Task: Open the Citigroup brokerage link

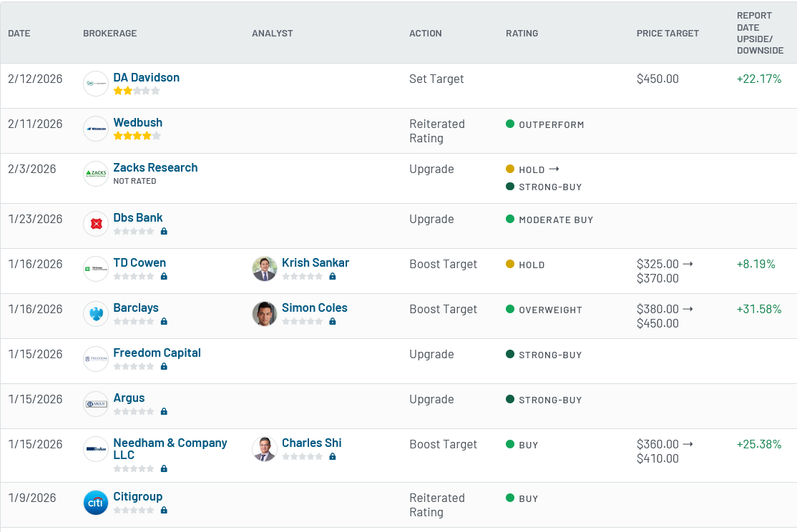Action: tap(138, 496)
